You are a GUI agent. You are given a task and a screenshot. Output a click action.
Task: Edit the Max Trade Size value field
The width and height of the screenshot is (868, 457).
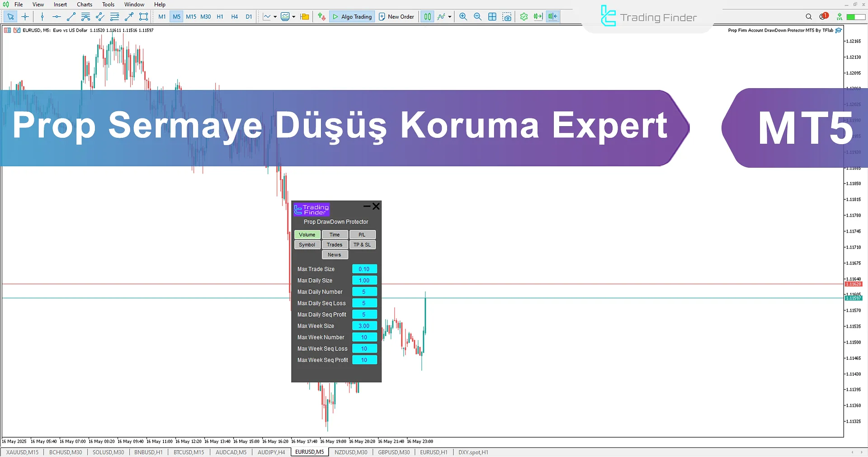pos(364,269)
